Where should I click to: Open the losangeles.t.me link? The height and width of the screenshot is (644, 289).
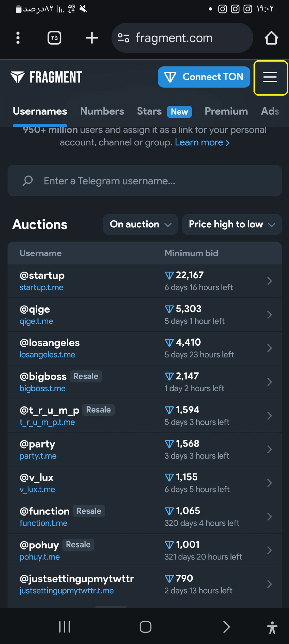pos(47,355)
